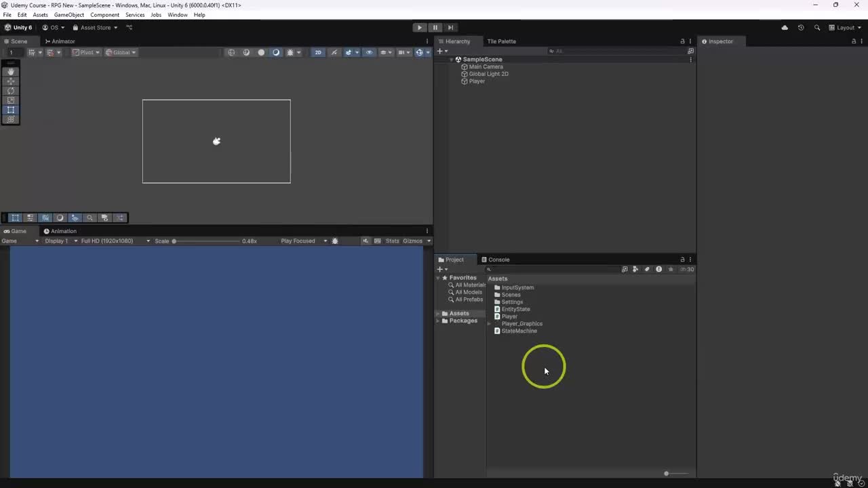Open the File menu
Viewport: 868px width, 488px height.
7,15
